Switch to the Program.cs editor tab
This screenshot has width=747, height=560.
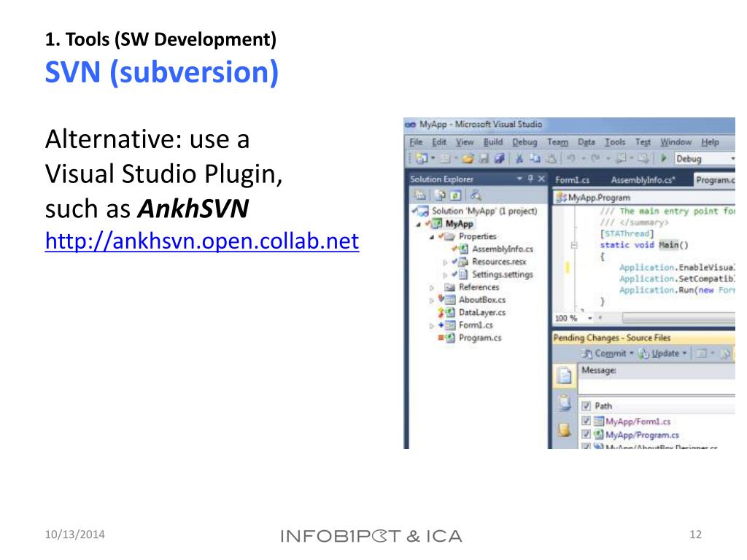tap(715, 180)
